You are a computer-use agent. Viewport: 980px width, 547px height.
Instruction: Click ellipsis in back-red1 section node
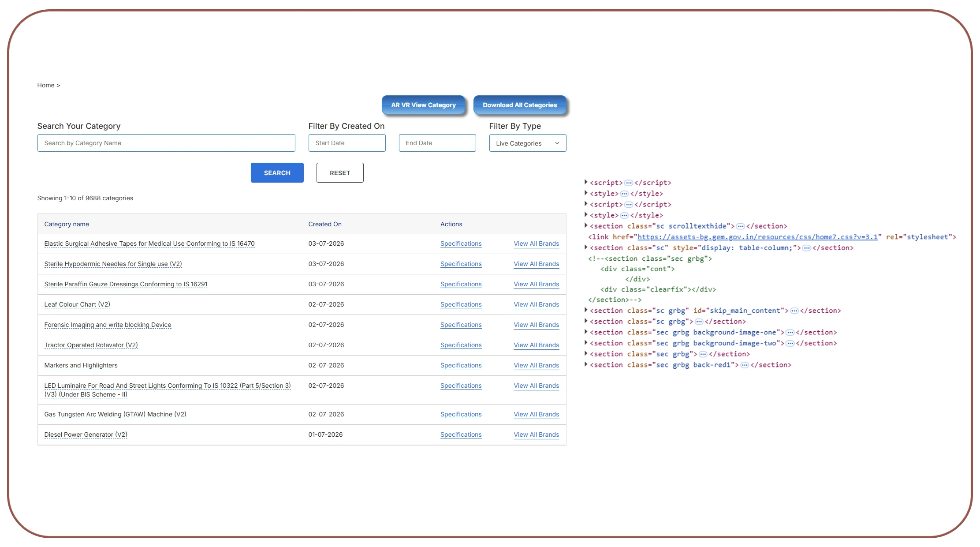click(745, 365)
